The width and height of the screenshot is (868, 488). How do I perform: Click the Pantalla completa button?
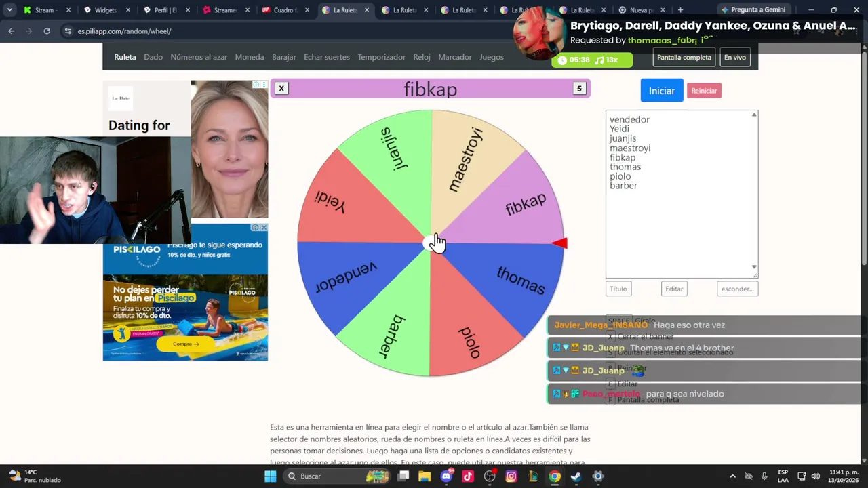click(x=684, y=58)
